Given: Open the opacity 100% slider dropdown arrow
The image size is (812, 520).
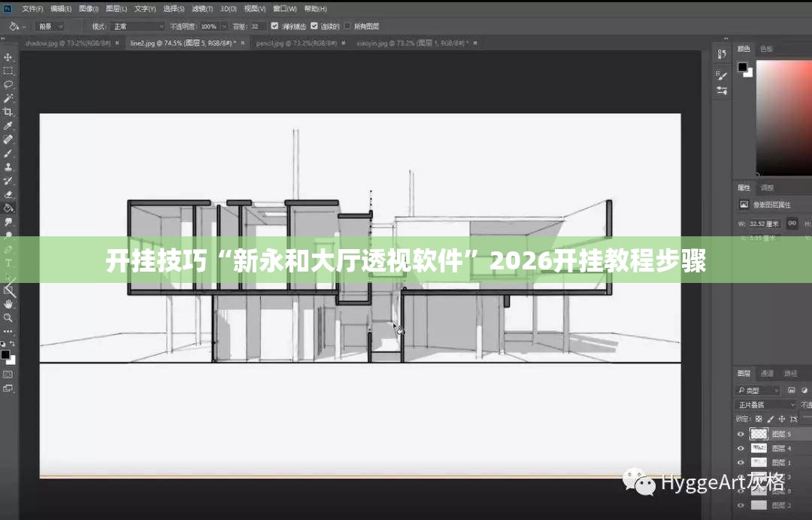Looking at the screenshot, I should pos(224,26).
